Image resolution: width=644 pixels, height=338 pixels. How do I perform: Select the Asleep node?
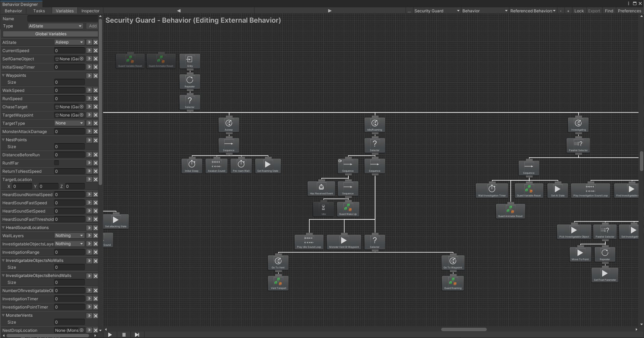(x=229, y=125)
